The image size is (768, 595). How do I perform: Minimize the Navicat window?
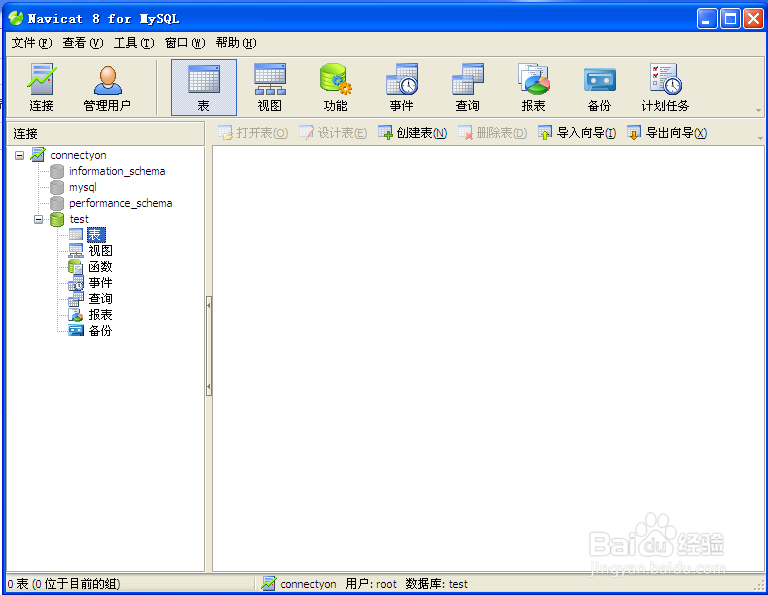pos(707,19)
